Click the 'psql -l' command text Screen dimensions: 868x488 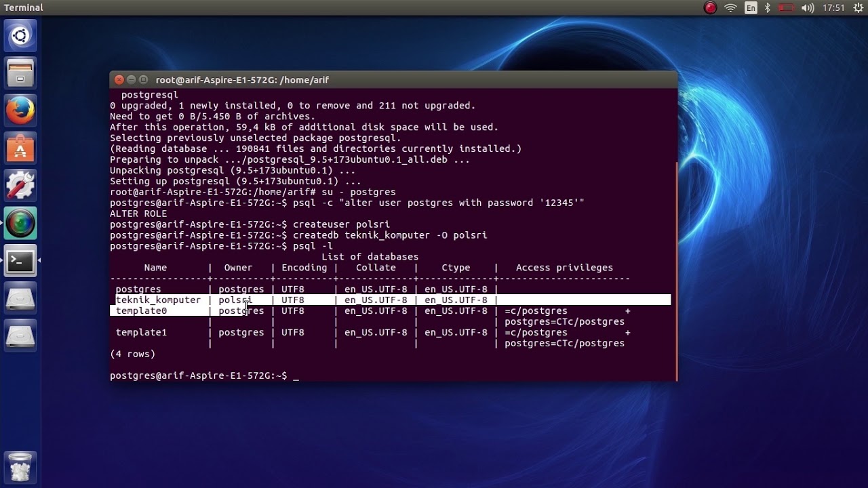tap(313, 246)
